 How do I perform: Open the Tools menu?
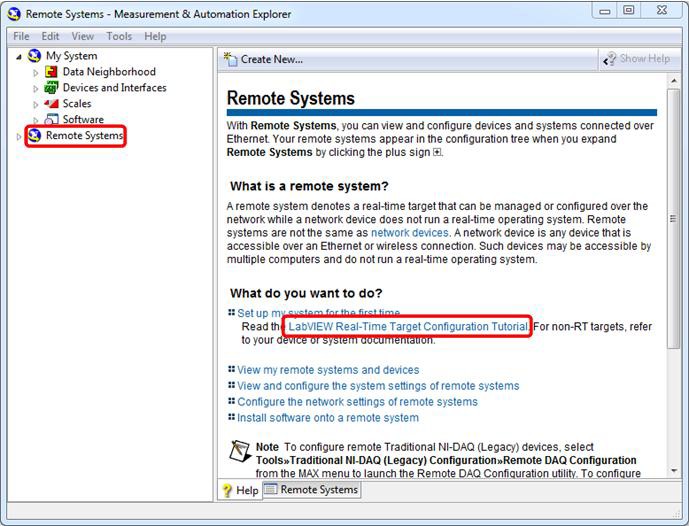point(119,36)
